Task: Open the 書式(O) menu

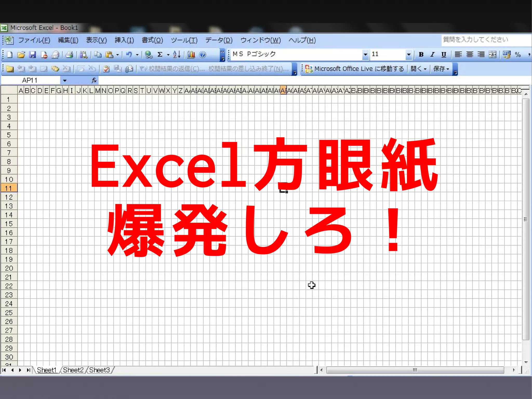Action: (152, 40)
